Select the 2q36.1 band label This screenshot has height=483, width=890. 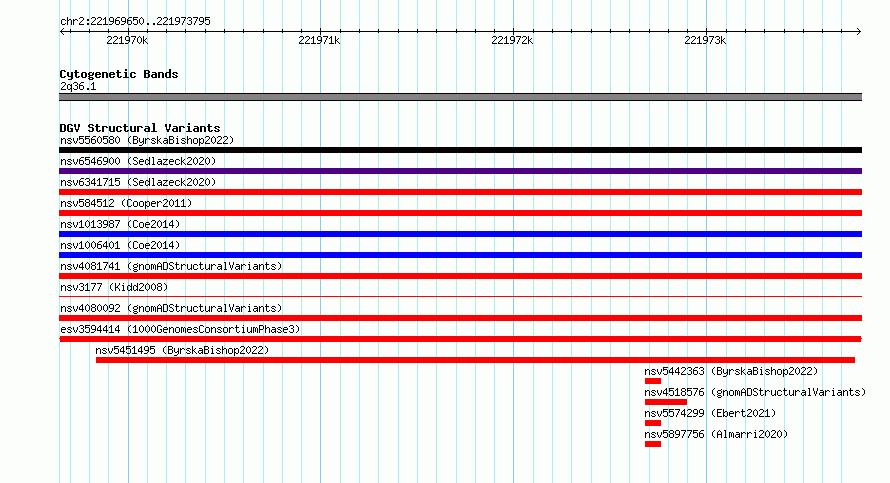[78, 86]
